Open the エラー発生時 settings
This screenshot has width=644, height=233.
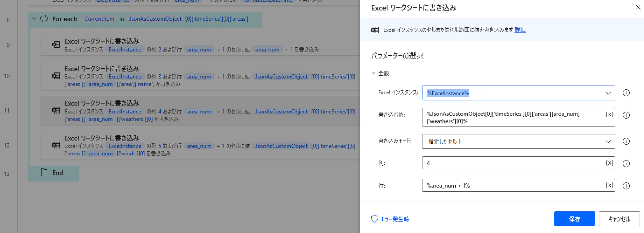tap(394, 219)
